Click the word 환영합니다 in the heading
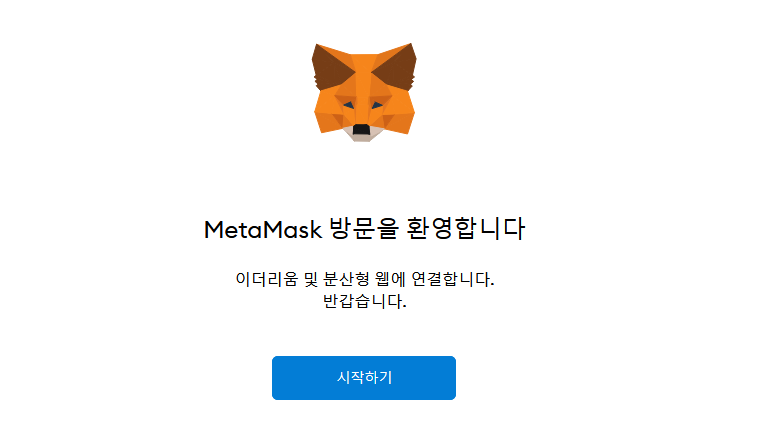The image size is (768, 441). pos(466,229)
